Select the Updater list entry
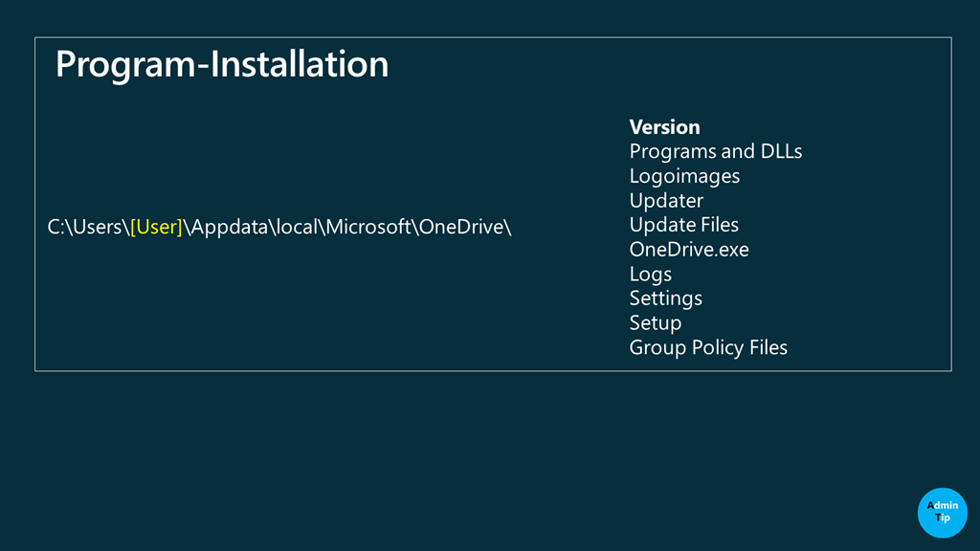The image size is (980, 551). tap(666, 201)
